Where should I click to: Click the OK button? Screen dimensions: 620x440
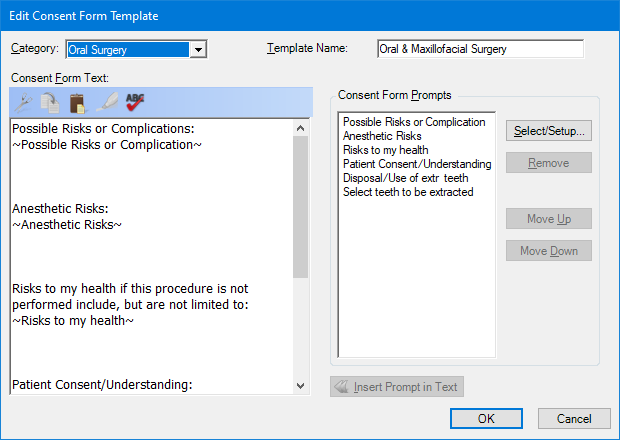tap(486, 419)
